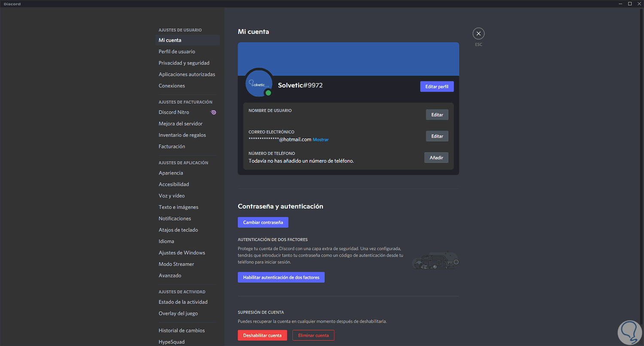Click the Solvetic#9972 username text
This screenshot has height=346, width=644.
[x=301, y=85]
